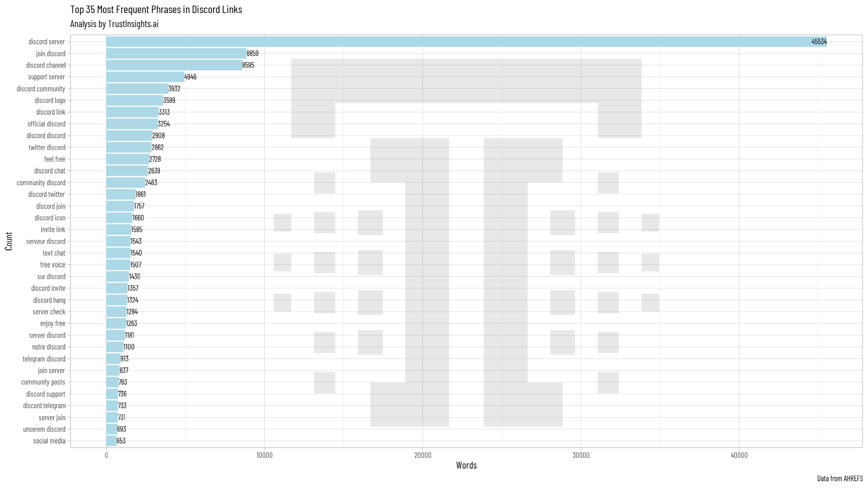Image resolution: width=868 pixels, height=488 pixels.
Task: Click the 'discord support' label
Action: coord(46,394)
